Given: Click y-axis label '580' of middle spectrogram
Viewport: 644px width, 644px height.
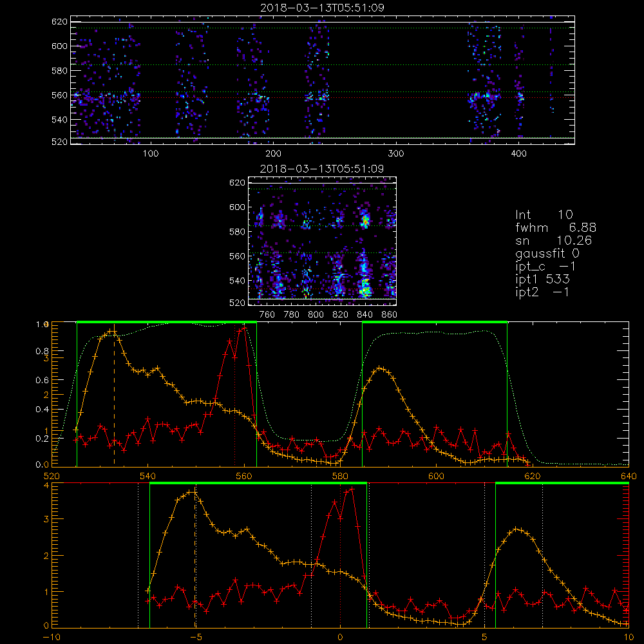Looking at the screenshot, I should pos(237,232).
